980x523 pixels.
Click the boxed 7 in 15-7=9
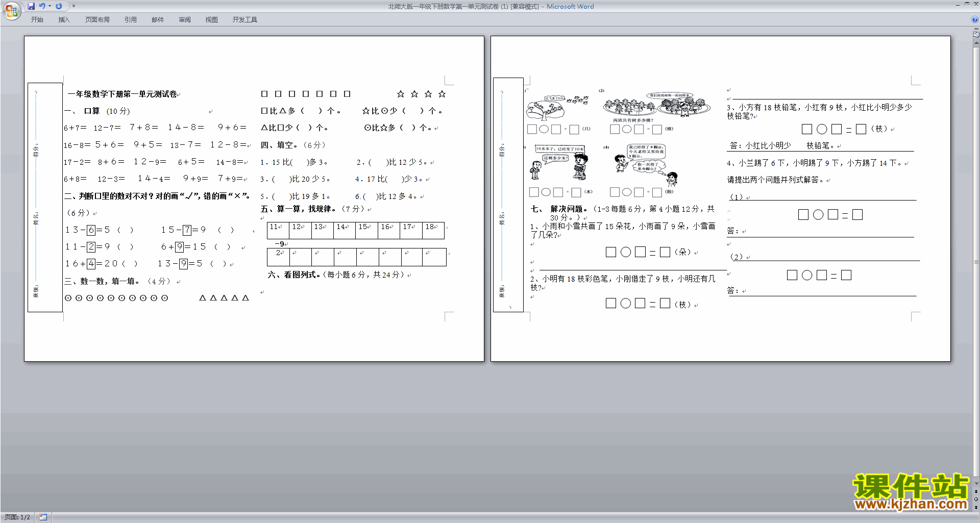pos(187,230)
